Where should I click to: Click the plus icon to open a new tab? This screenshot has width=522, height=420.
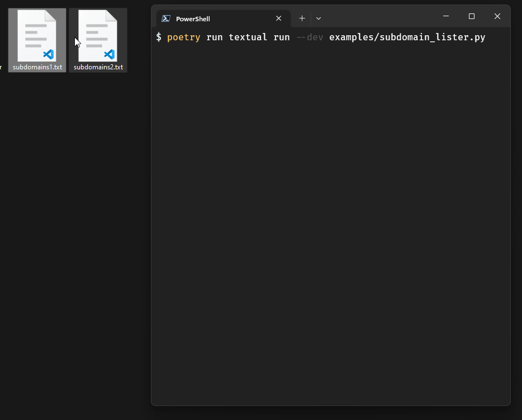pyautogui.click(x=302, y=18)
